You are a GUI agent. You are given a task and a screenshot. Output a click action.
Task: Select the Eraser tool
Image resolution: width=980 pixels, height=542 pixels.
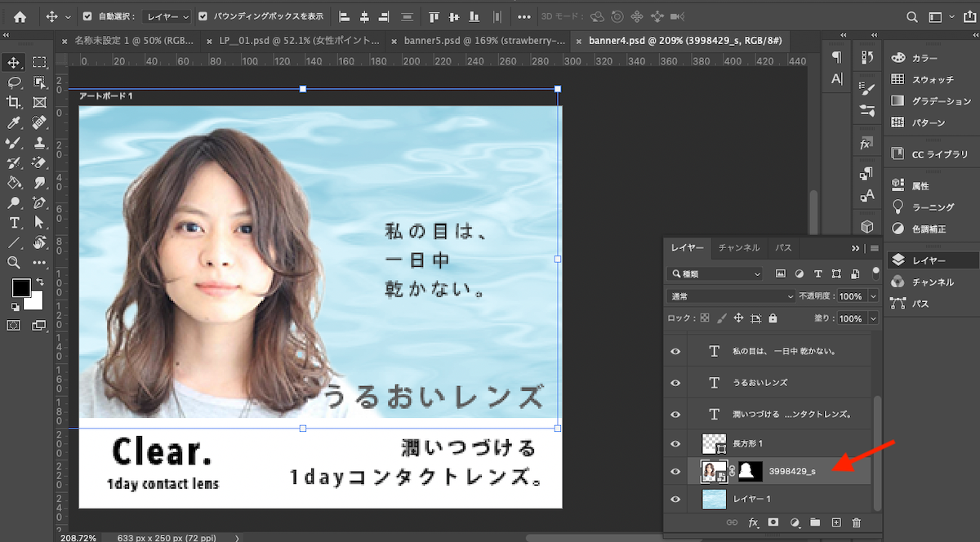39,162
